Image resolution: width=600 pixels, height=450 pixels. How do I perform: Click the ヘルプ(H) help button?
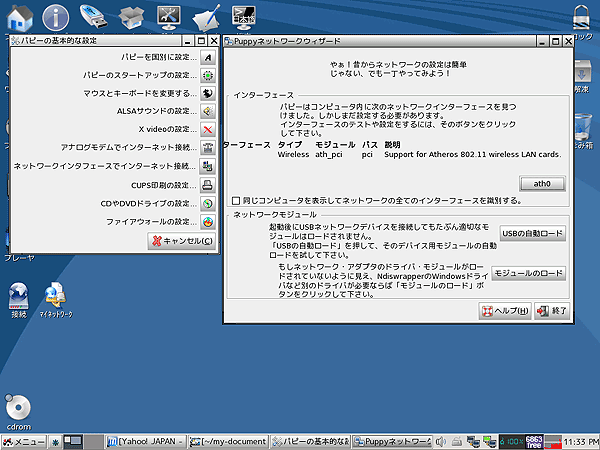[505, 311]
